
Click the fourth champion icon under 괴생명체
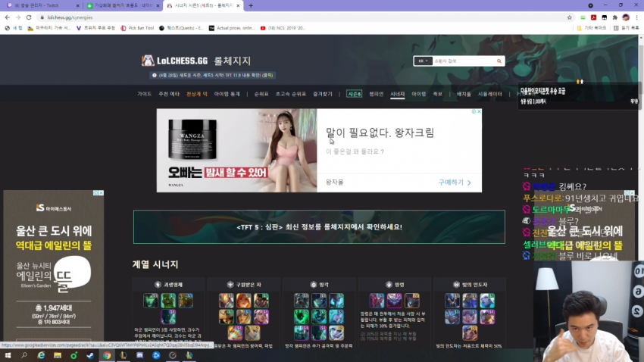(x=168, y=317)
